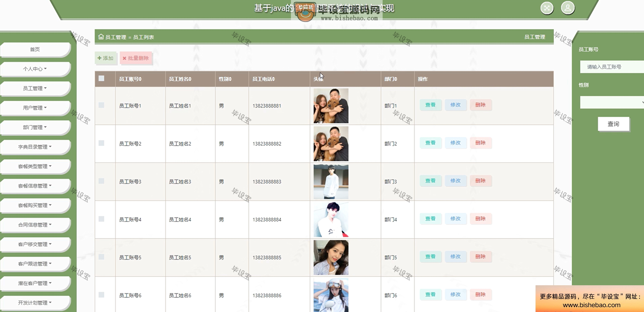Expand the 用户管理 sidebar menu

point(35,108)
